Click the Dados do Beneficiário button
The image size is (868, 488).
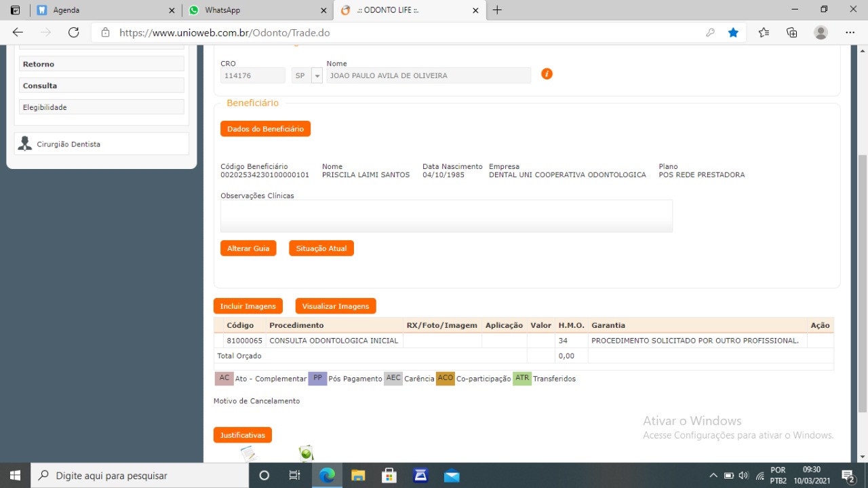click(x=265, y=129)
